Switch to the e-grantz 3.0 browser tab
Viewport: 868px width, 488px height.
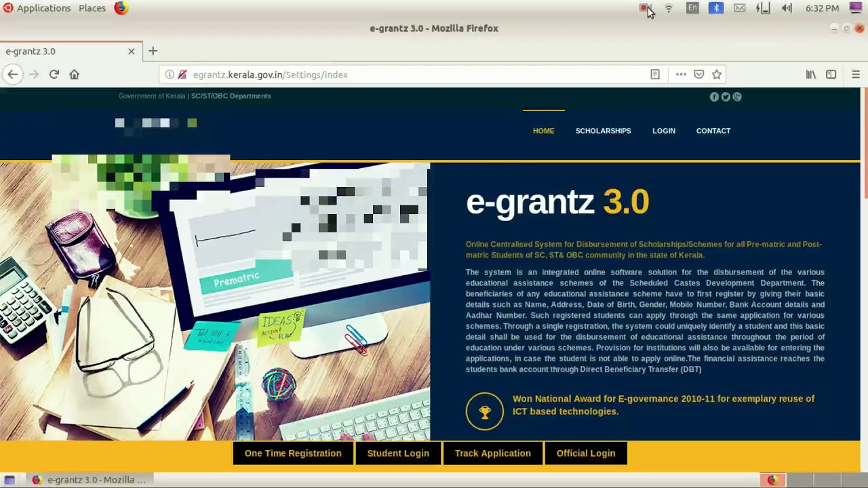point(71,51)
